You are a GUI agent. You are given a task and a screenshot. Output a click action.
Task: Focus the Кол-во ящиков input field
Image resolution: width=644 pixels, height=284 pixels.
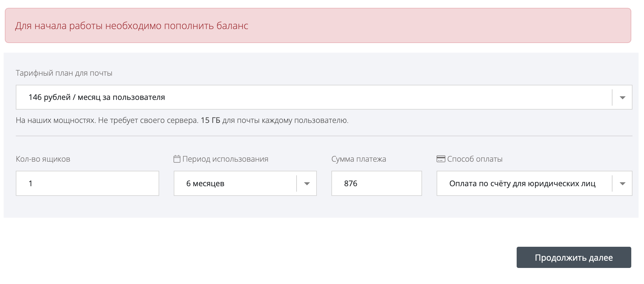pyautogui.click(x=87, y=183)
